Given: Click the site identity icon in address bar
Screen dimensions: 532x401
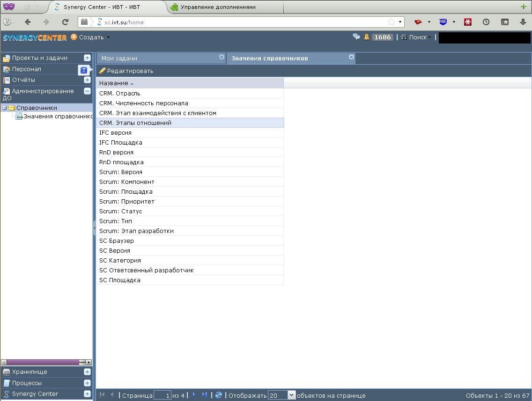Looking at the screenshot, I should point(99,22).
